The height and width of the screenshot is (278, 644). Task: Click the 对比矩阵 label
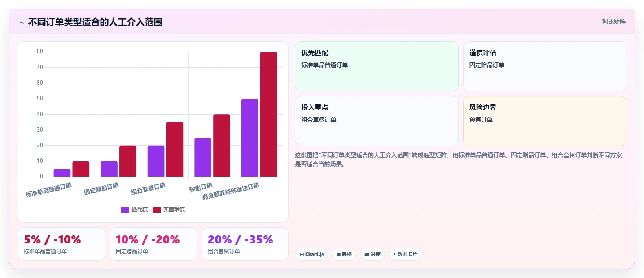[613, 22]
